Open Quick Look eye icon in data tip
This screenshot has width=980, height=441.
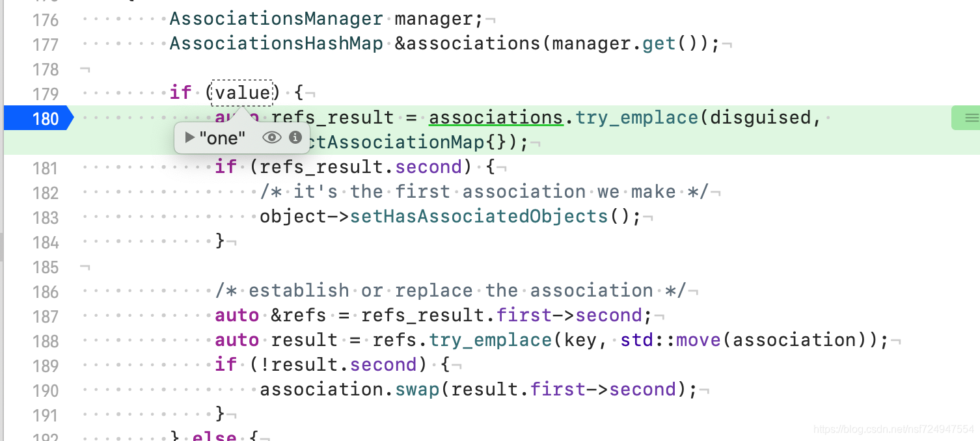[x=272, y=137]
